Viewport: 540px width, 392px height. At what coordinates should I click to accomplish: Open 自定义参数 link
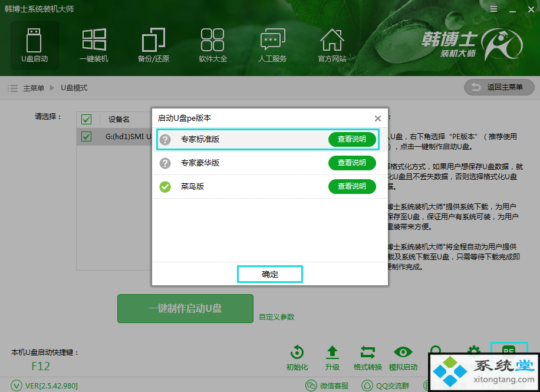point(276,317)
